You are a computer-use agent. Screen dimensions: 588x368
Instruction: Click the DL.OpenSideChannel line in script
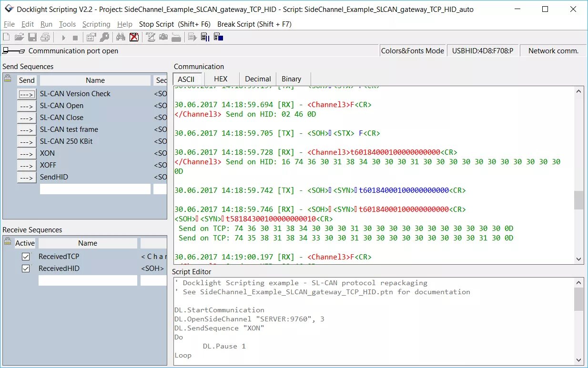(249, 319)
